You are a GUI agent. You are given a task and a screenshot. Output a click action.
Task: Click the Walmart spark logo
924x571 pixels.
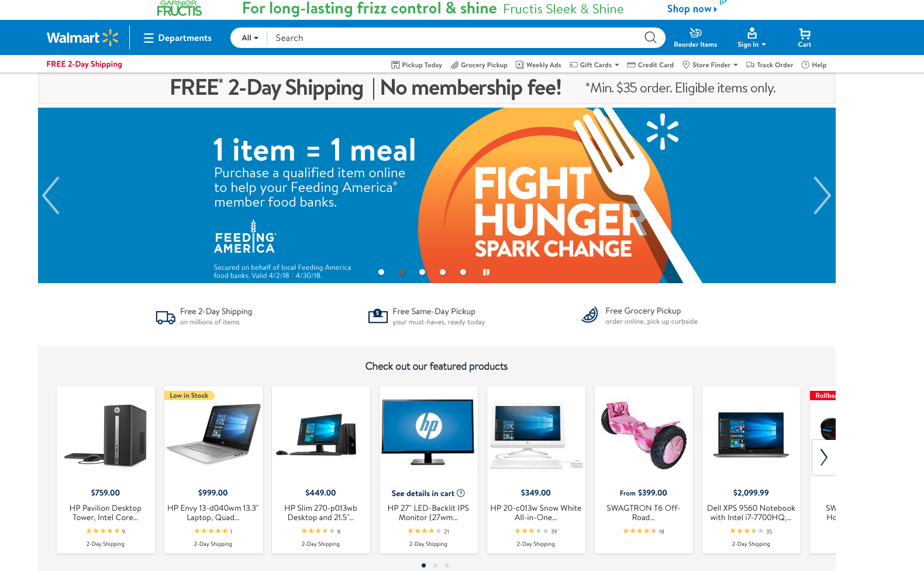pos(110,37)
